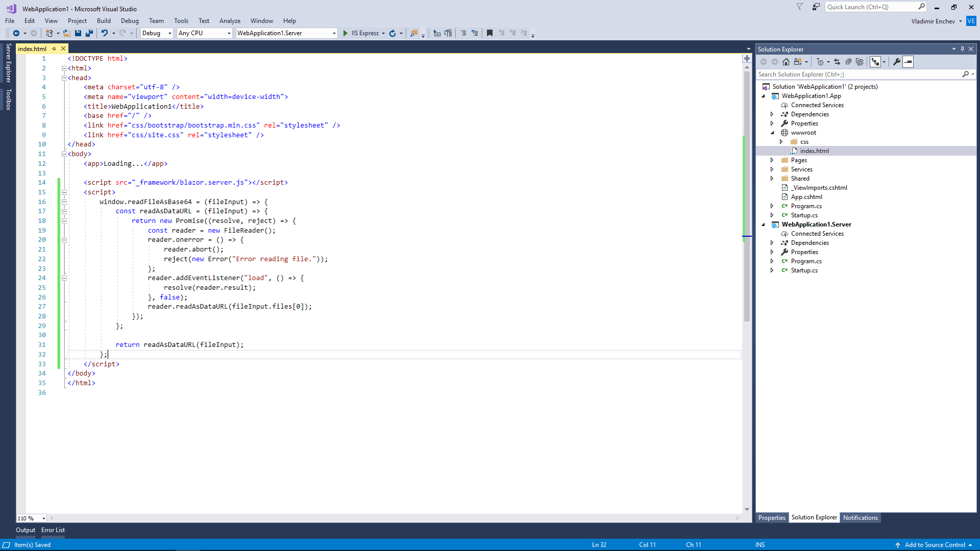Click the Test menu item
This screenshot has height=551, width=980.
pyautogui.click(x=204, y=20)
